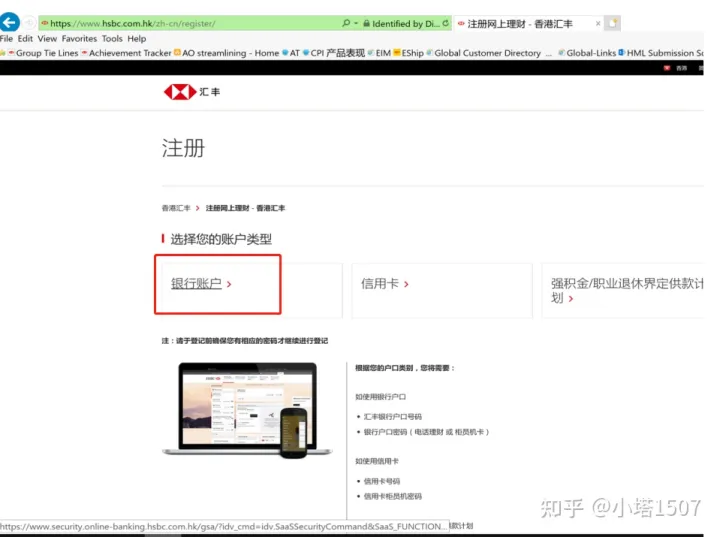Viewport: 720px width, 537px height.
Task: Click the HSBC hexagon logo
Action: [x=180, y=92]
